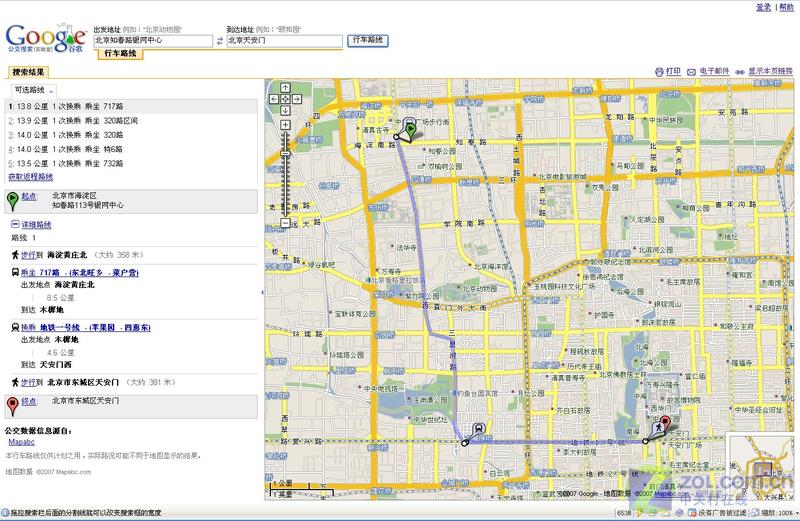Click the email envelope icon
This screenshot has height=521, width=800.
[691, 72]
